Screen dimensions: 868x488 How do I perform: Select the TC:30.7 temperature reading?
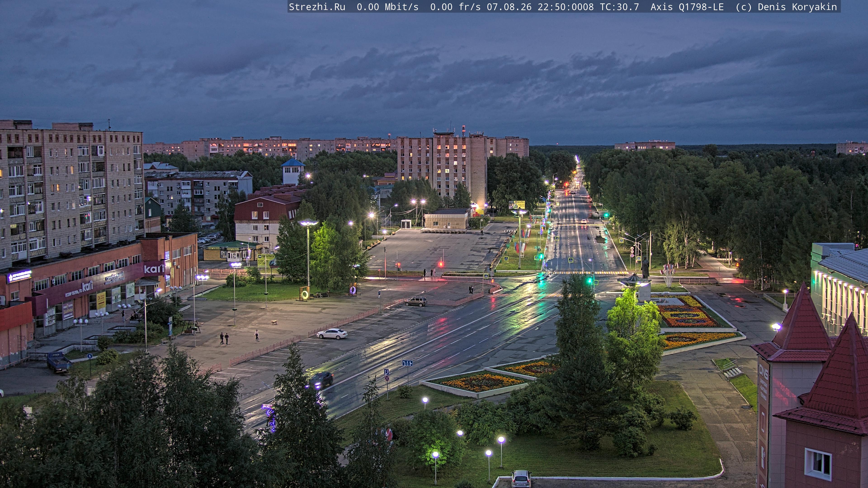(x=619, y=7)
